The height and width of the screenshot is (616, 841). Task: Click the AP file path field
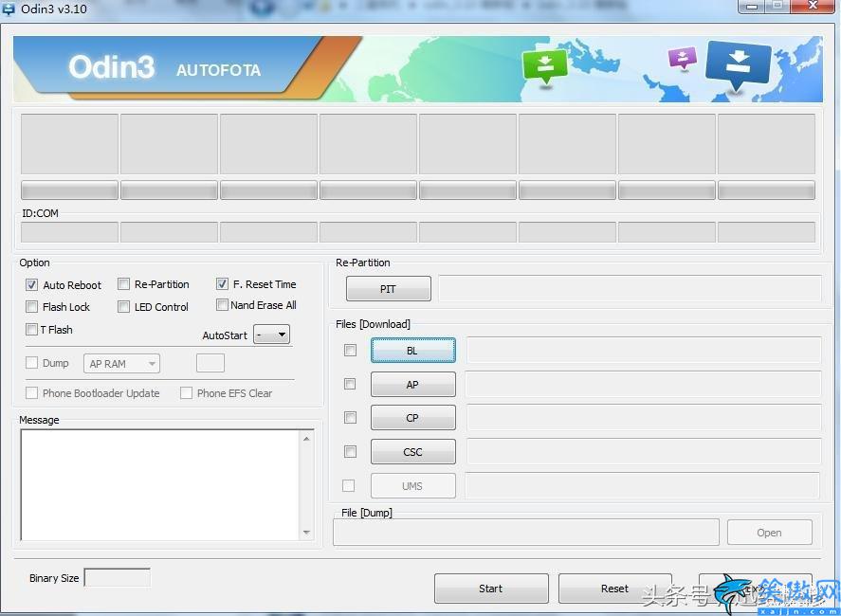[x=644, y=384]
